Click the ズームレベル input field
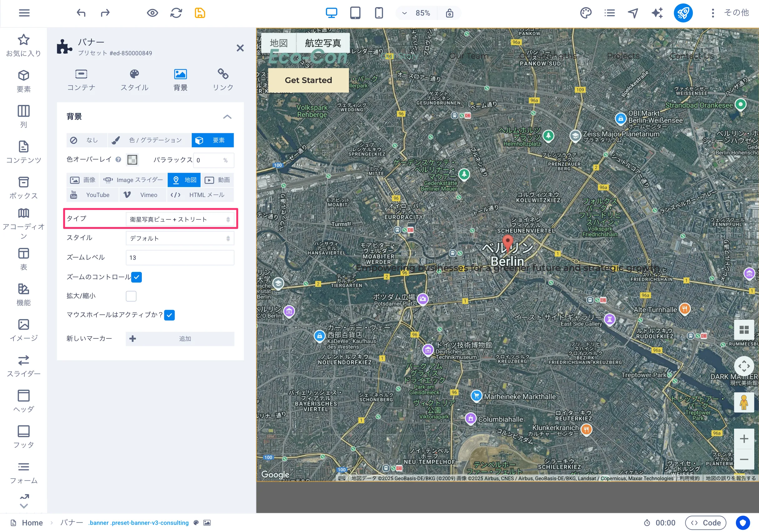This screenshot has height=532, width=759. pos(180,257)
